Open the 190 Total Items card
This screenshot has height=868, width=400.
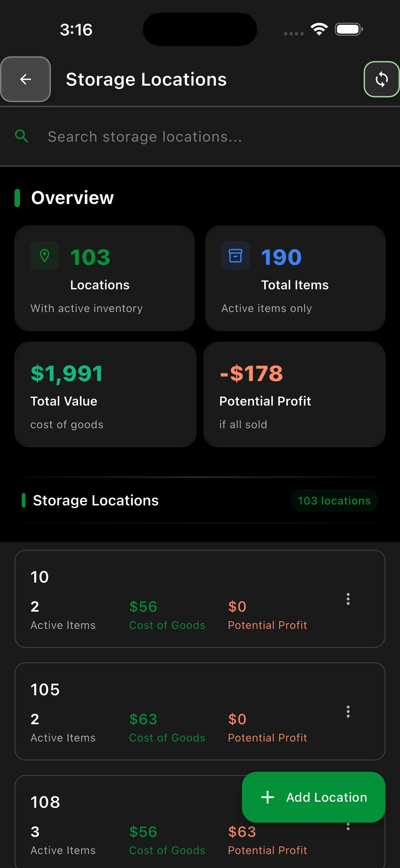tap(295, 278)
